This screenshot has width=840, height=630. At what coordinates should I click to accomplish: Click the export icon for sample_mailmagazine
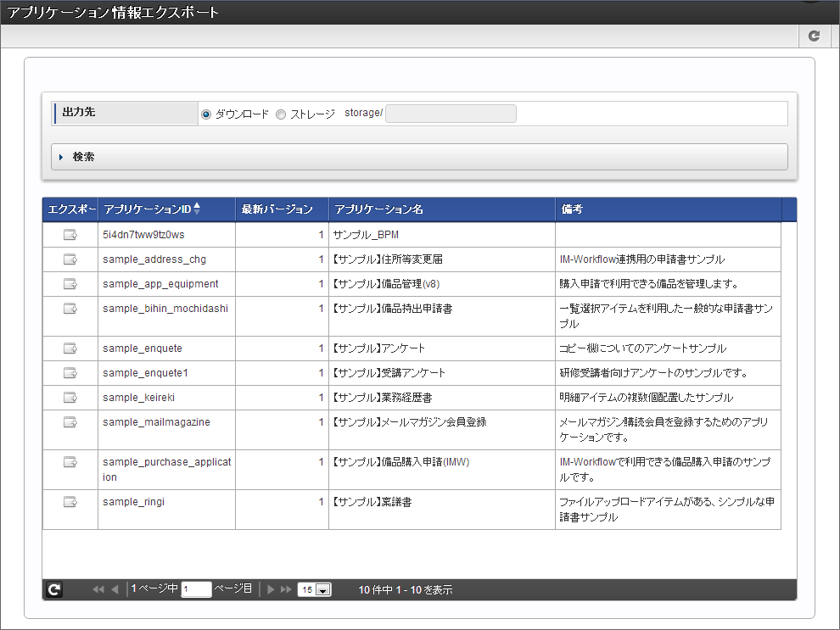tap(70, 421)
